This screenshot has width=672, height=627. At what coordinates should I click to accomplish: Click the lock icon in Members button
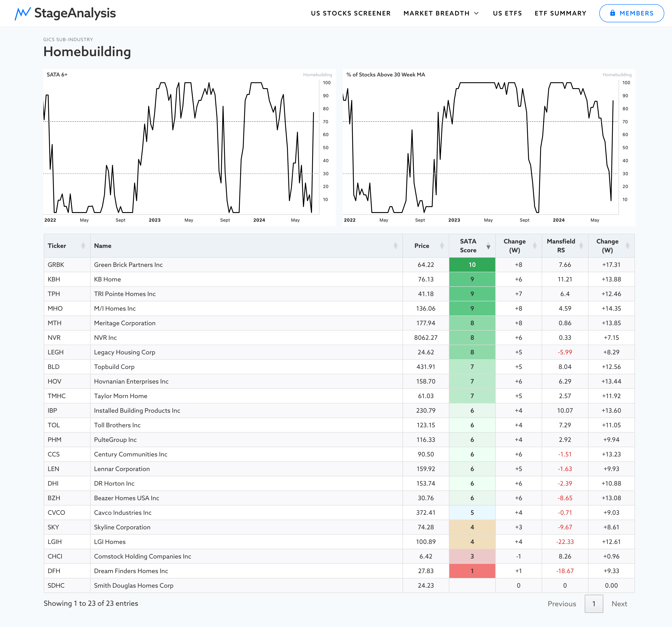tap(612, 13)
